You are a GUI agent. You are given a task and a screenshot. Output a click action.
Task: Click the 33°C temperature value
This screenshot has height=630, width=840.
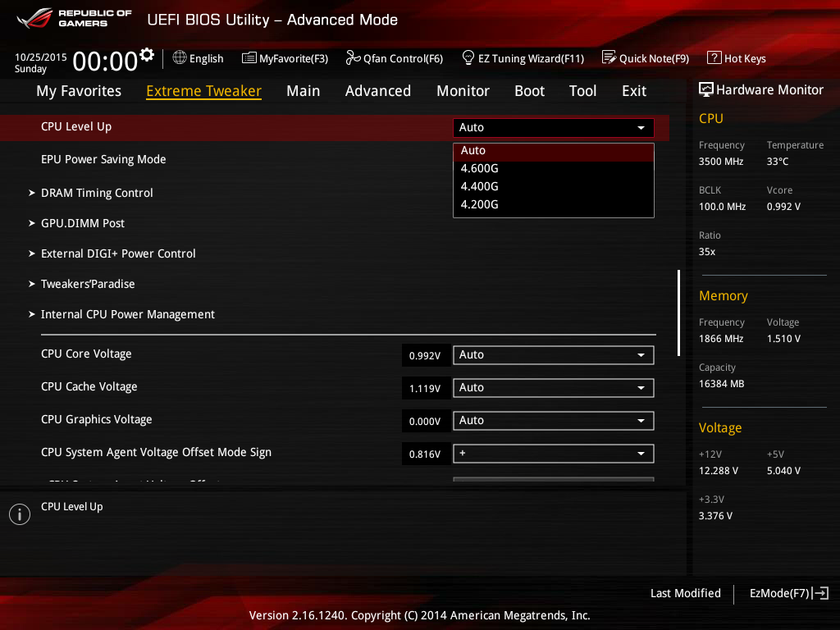[778, 162]
